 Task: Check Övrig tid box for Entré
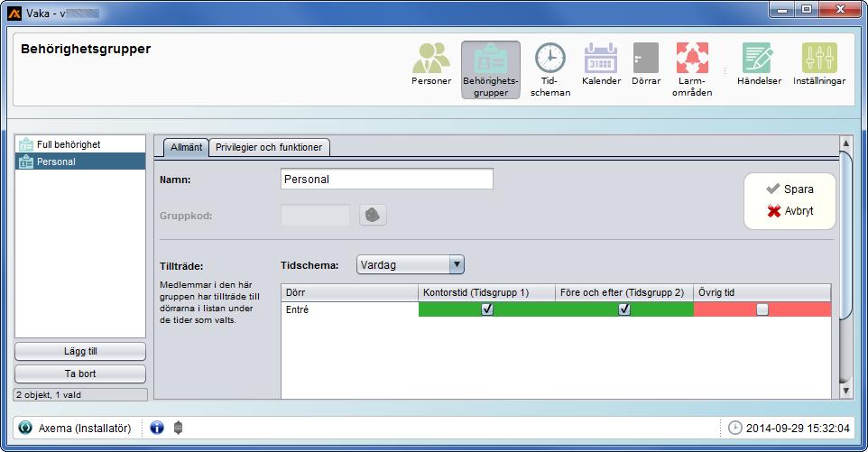(x=762, y=309)
